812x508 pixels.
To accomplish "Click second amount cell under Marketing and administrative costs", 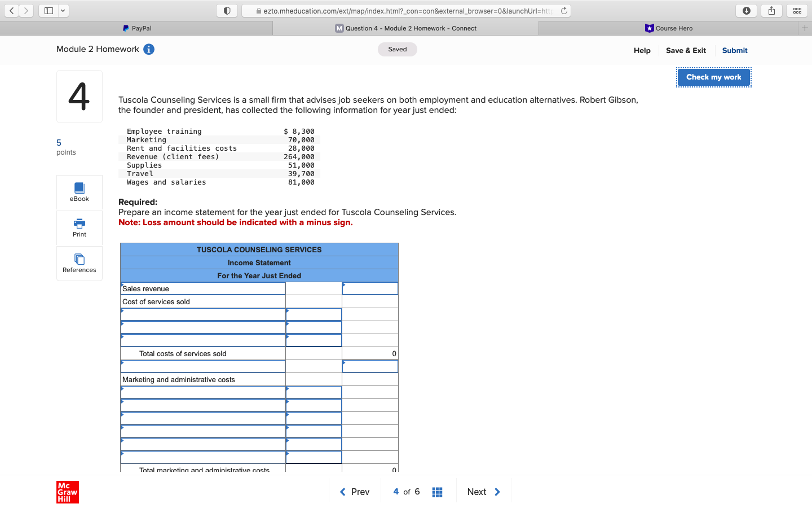I will click(x=314, y=405).
